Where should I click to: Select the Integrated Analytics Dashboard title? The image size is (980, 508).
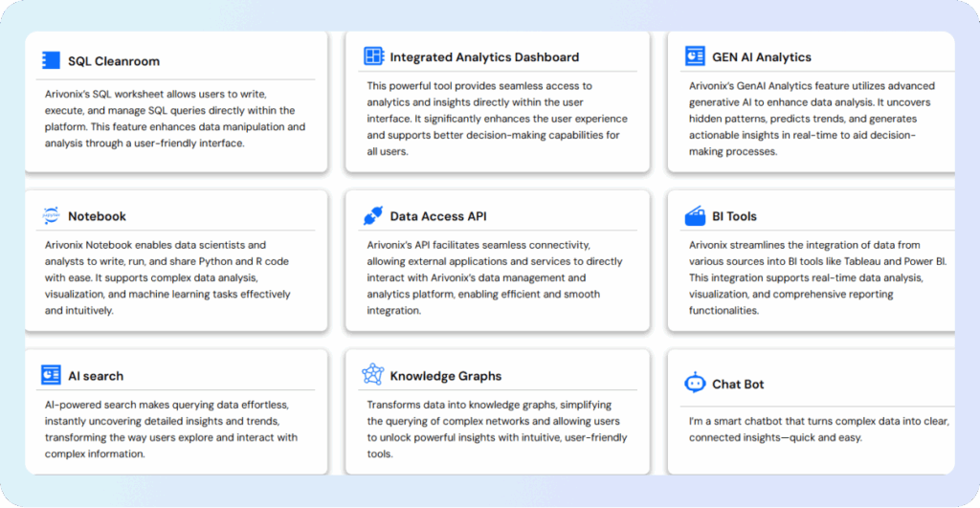pyautogui.click(x=484, y=56)
